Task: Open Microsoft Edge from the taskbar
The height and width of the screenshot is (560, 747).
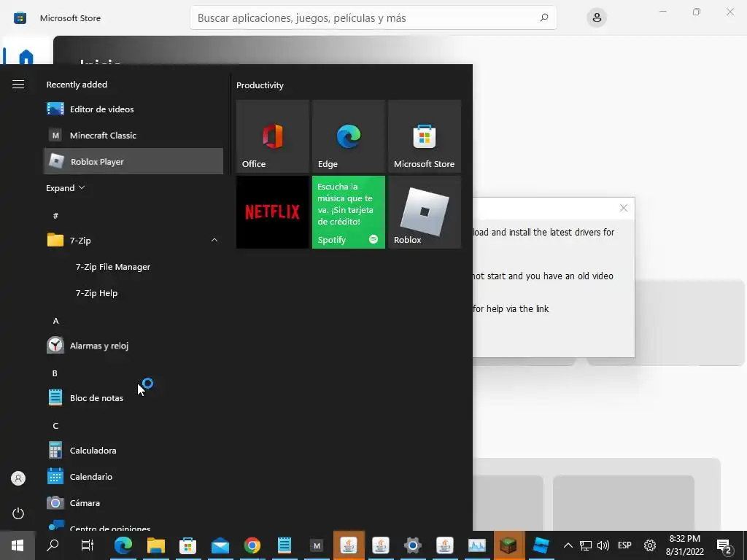Action: [x=123, y=545]
